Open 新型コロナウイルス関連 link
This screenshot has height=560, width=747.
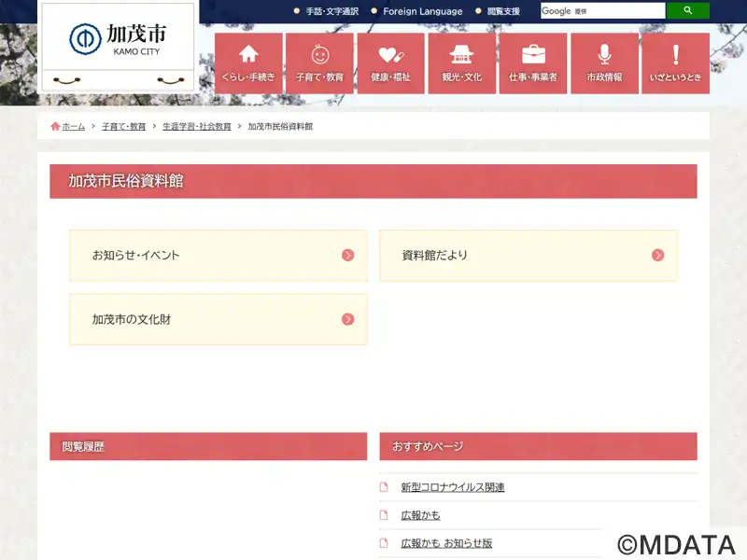point(453,487)
